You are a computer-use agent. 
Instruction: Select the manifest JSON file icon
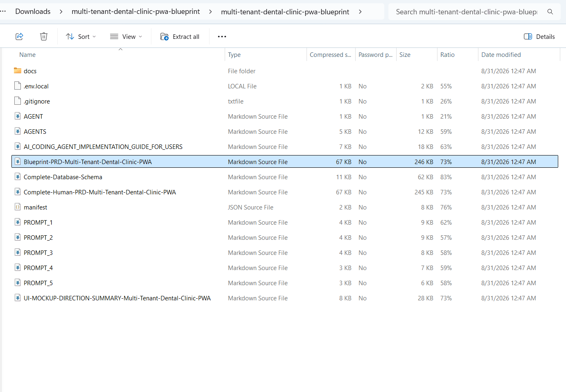(x=18, y=207)
